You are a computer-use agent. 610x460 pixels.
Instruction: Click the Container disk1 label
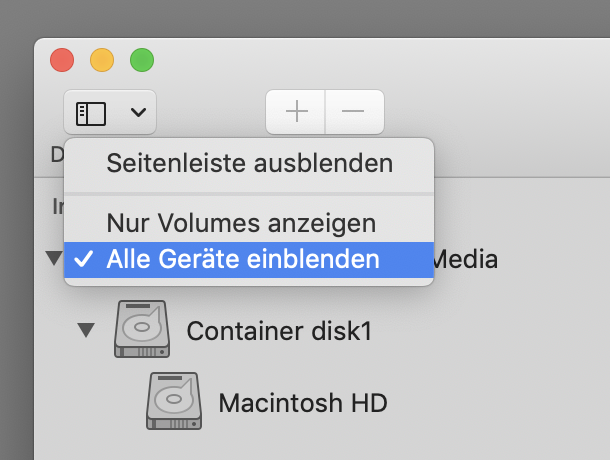click(x=279, y=331)
